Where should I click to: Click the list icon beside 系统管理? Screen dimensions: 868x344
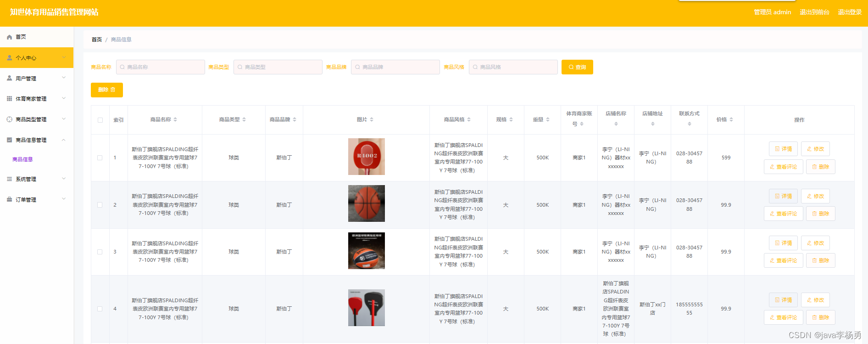click(9, 179)
